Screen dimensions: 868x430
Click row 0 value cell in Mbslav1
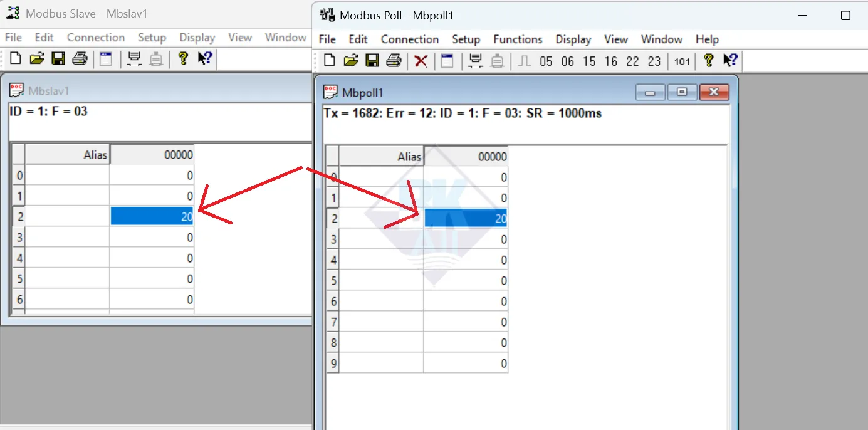(152, 176)
